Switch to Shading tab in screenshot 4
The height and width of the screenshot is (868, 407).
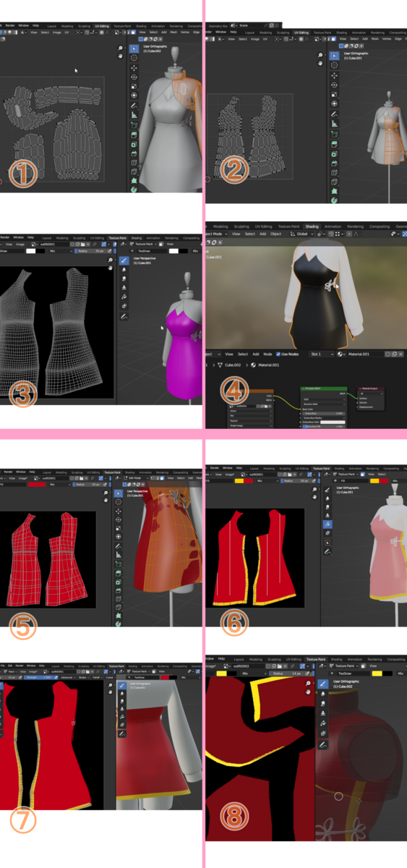pyautogui.click(x=312, y=226)
